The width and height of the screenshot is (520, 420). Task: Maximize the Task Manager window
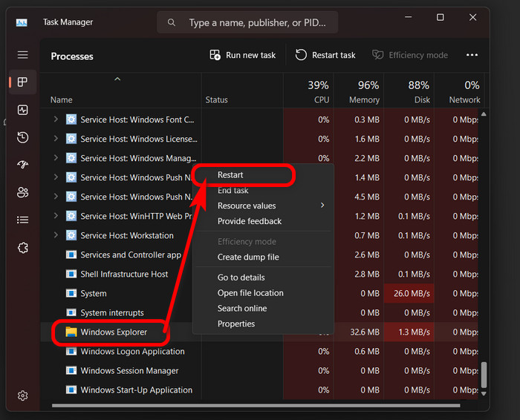(440, 17)
